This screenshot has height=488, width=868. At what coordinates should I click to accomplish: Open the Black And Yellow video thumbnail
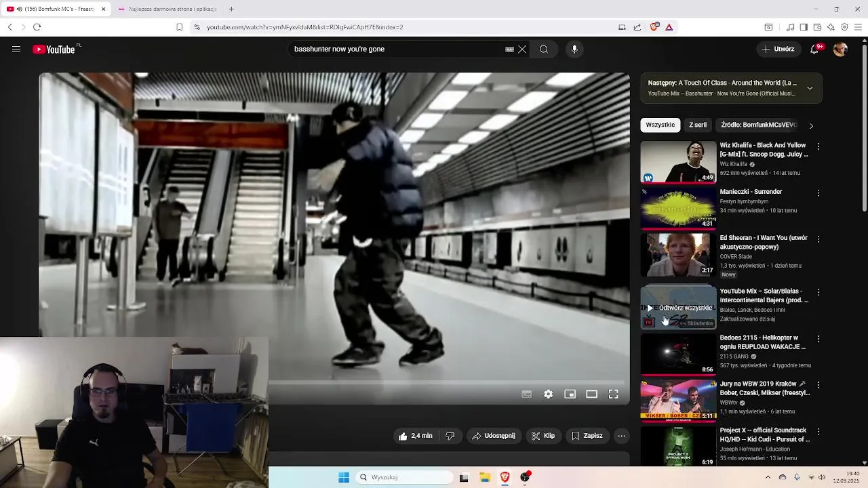[678, 162]
